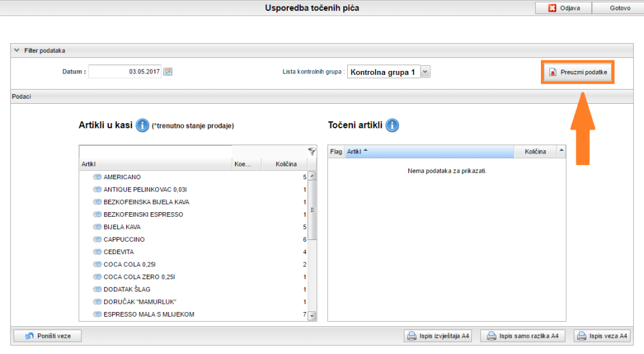The image size is (644, 354).
Task: Click the Gotovo button
Action: (620, 8)
